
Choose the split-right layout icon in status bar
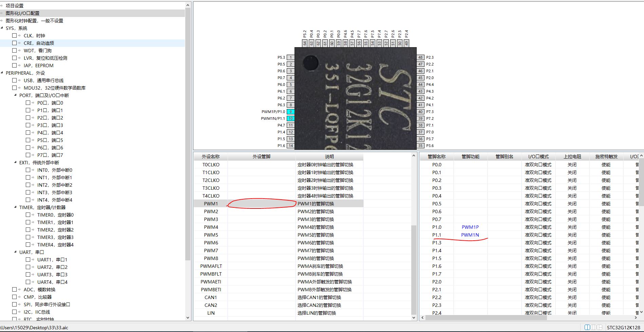tap(600, 327)
